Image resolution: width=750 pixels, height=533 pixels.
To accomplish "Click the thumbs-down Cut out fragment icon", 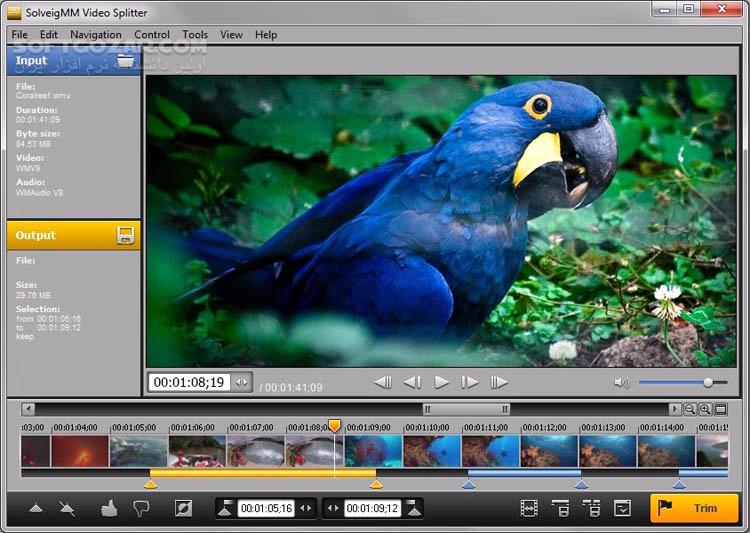I will [x=141, y=508].
